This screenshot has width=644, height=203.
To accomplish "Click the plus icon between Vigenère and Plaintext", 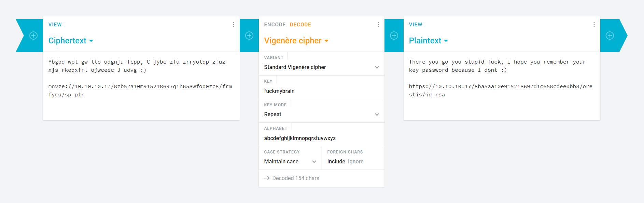I will click(394, 36).
